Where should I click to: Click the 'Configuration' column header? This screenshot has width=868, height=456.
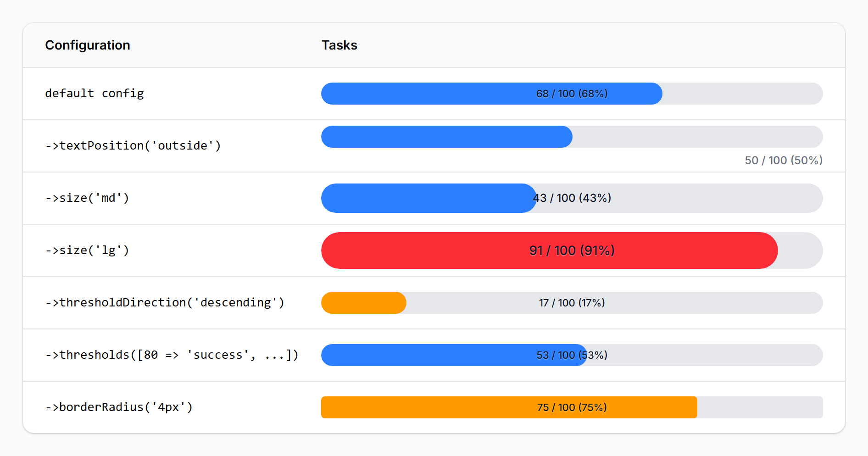click(88, 45)
